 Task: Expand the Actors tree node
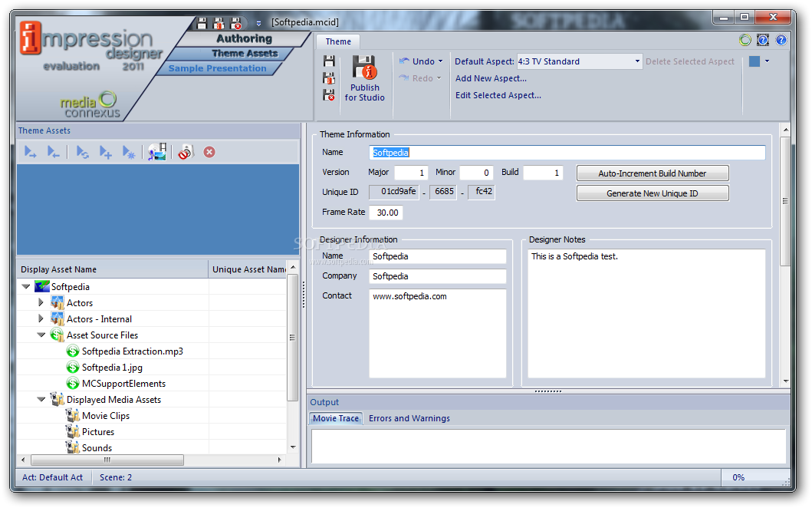point(41,302)
